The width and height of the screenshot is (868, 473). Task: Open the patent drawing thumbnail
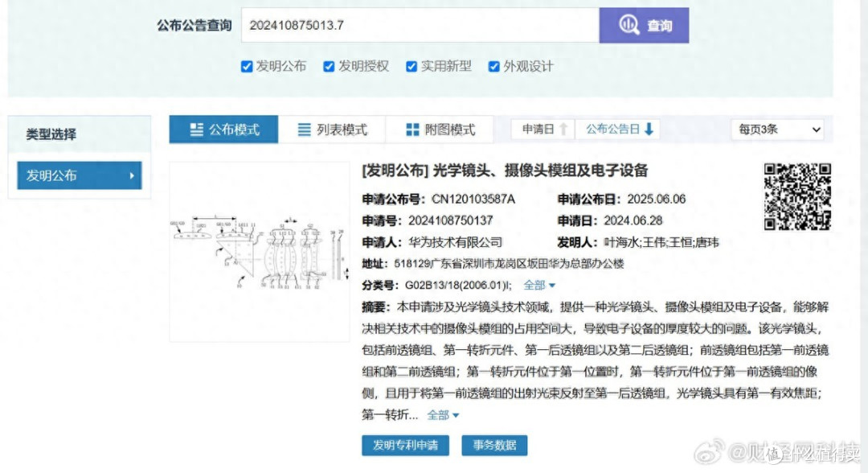(x=260, y=252)
